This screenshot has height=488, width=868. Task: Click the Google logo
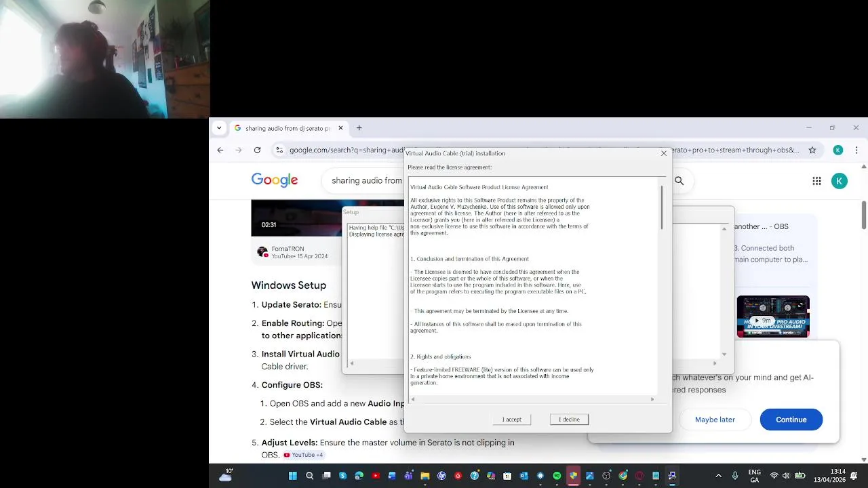click(x=275, y=180)
